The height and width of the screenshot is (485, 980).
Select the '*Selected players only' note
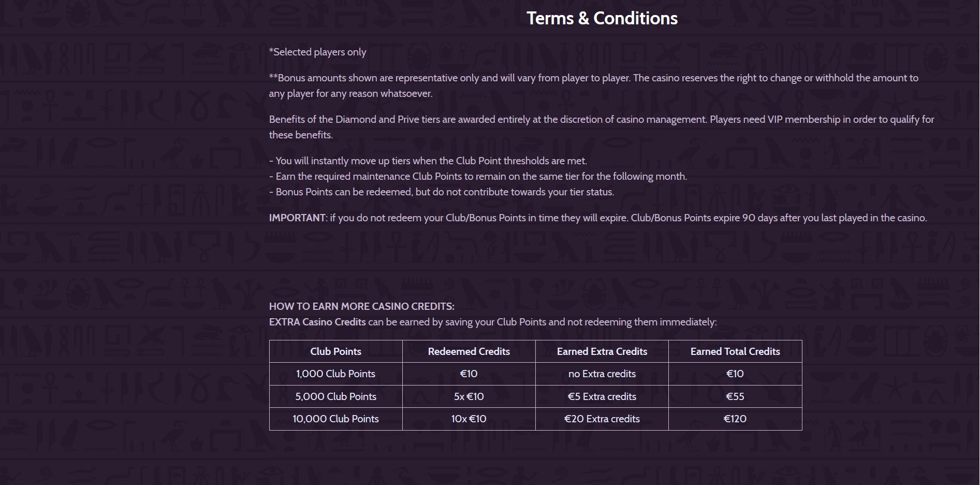(317, 52)
